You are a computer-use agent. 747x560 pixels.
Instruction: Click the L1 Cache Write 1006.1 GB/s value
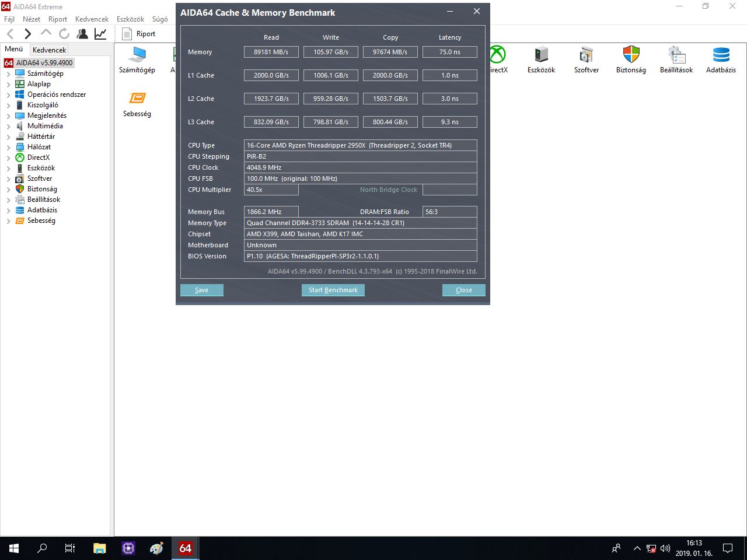331,75
